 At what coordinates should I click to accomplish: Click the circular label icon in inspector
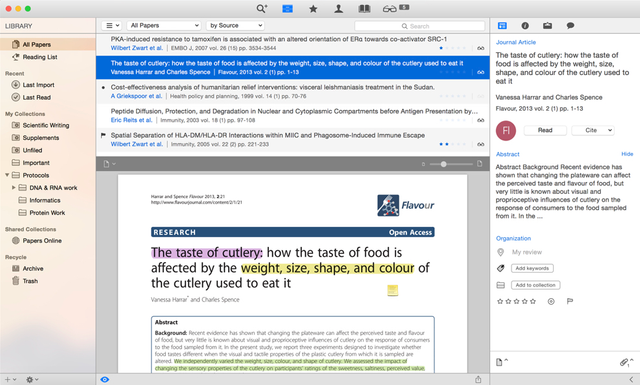tap(551, 301)
